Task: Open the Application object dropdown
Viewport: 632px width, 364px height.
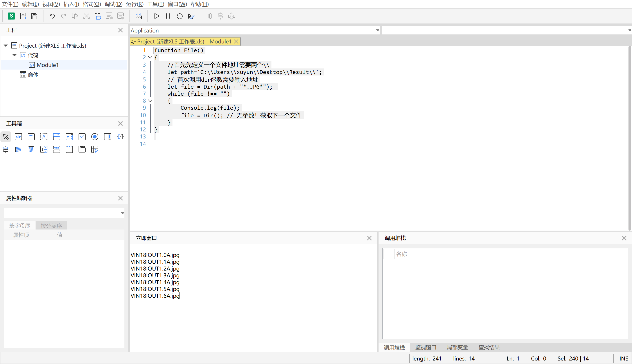Action: click(377, 30)
